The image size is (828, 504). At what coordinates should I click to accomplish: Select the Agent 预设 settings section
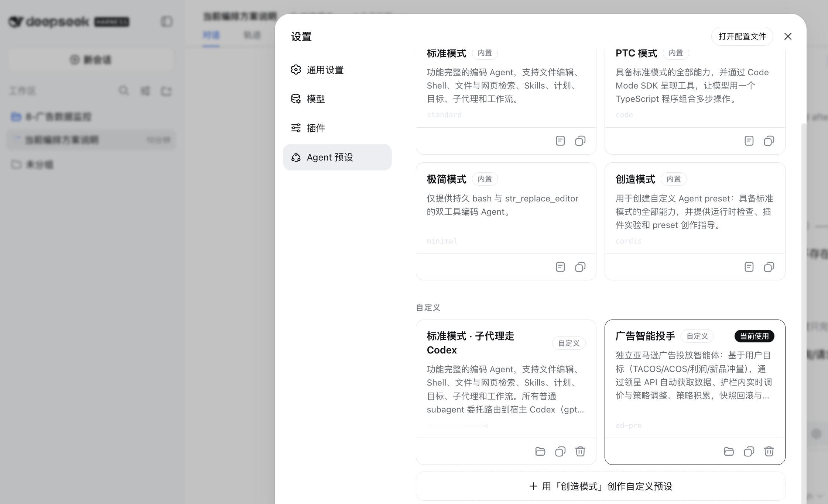337,157
